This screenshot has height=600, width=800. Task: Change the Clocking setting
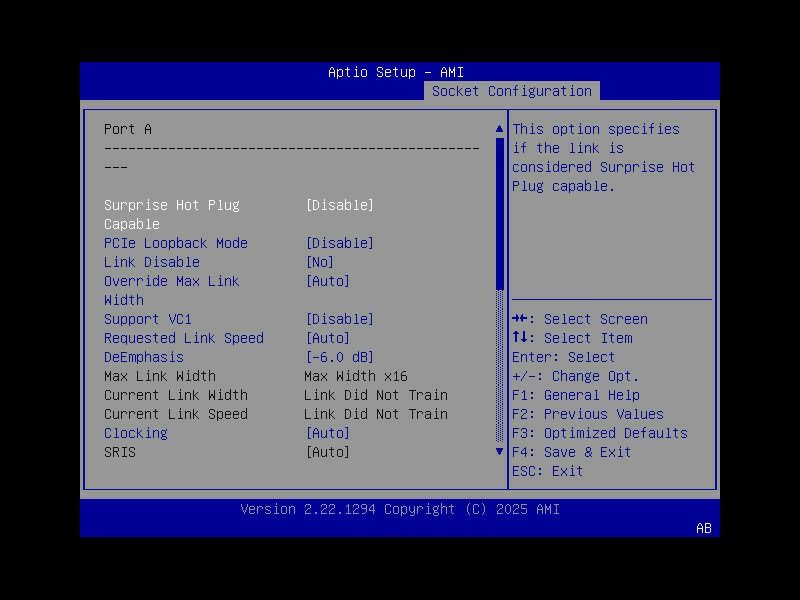[x=136, y=433]
